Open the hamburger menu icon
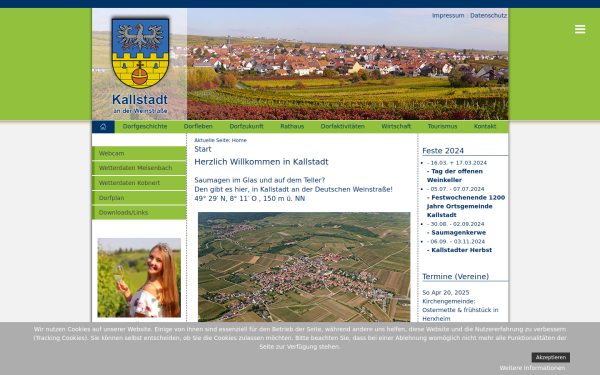 pyautogui.click(x=580, y=29)
